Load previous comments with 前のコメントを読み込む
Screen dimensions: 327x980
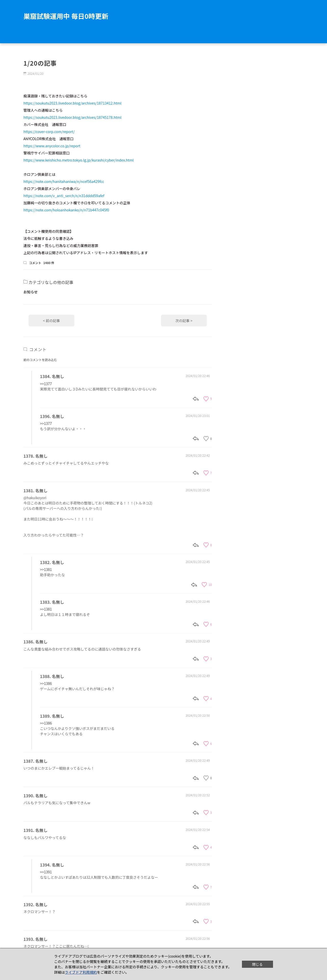click(x=40, y=359)
